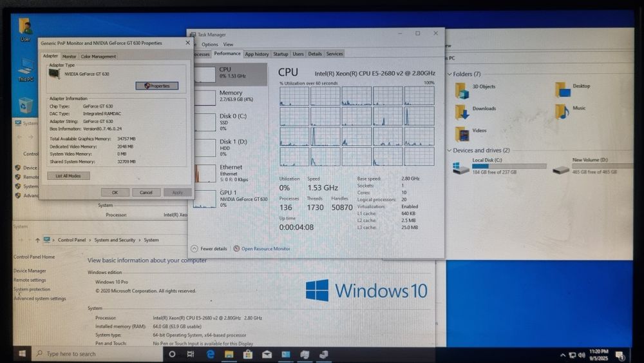Open the System protection link
The width and height of the screenshot is (644, 363).
[x=32, y=289]
